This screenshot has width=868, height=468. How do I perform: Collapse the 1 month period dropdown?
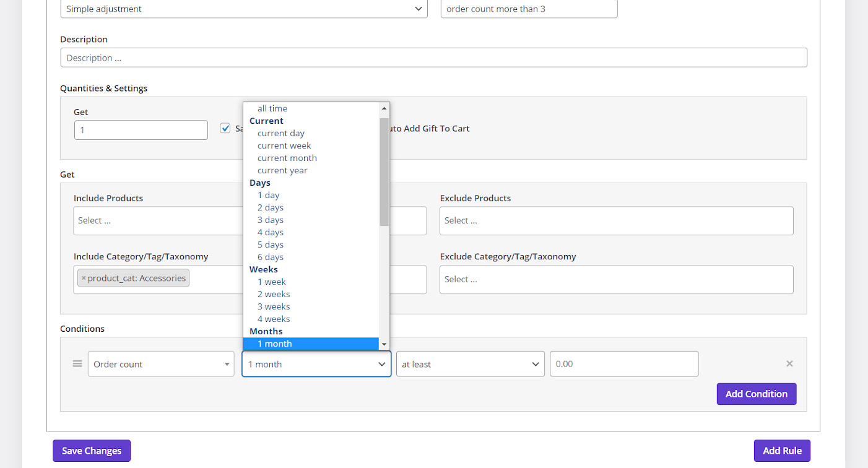[x=316, y=364]
